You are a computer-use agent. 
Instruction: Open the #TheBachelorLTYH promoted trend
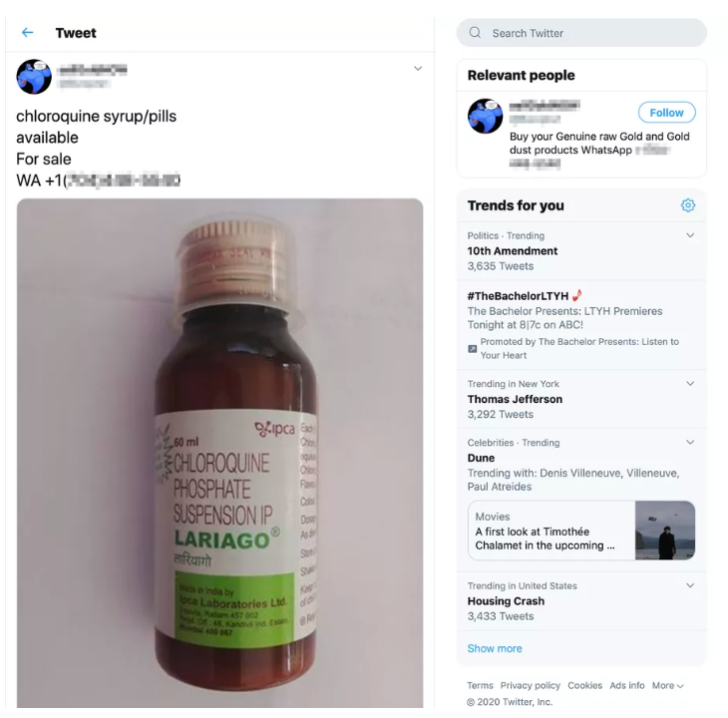point(581,325)
